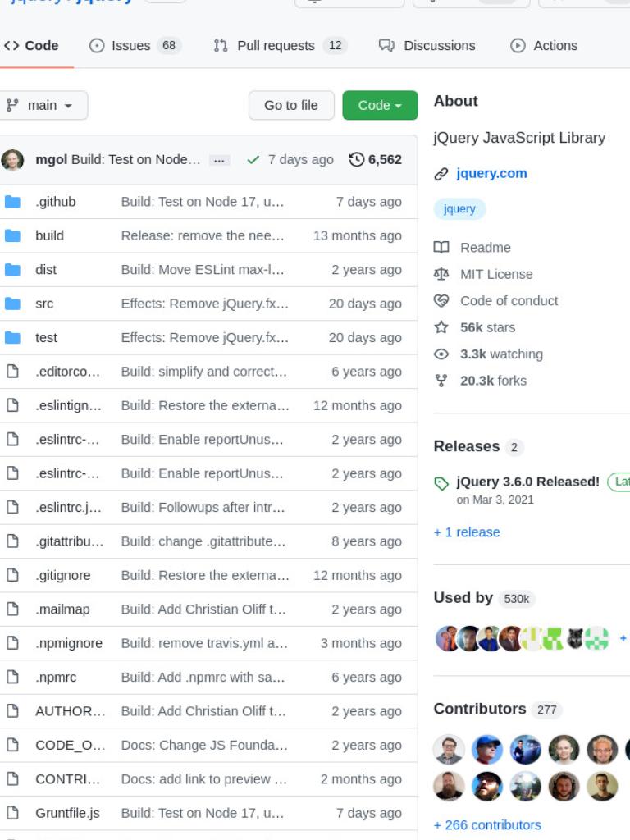This screenshot has width=630, height=840.
Task: Click the Issues circle-dot icon
Action: [97, 46]
